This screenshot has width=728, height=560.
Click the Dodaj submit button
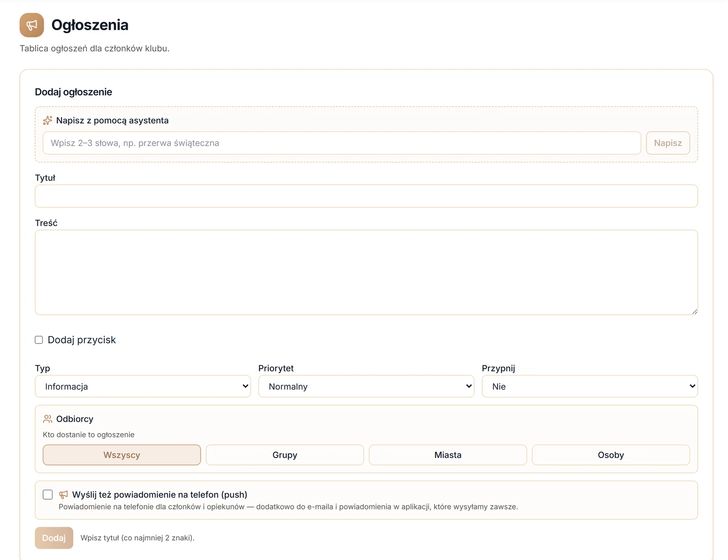54,538
